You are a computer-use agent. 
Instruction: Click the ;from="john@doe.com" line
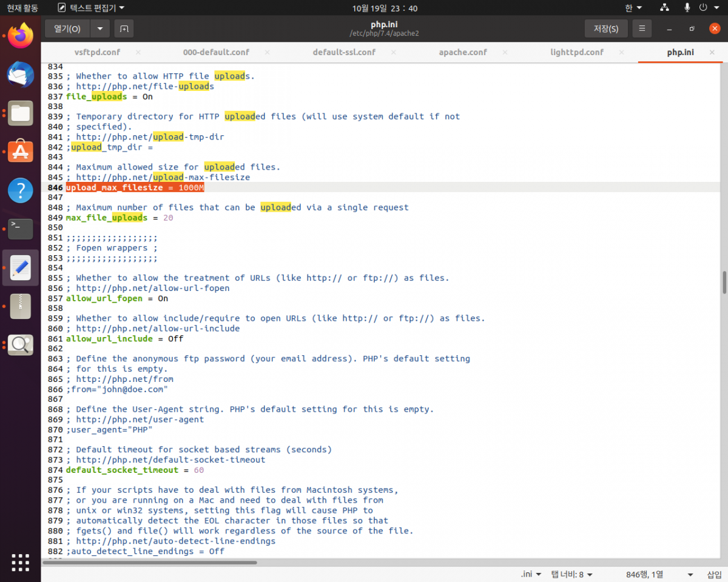tap(117, 389)
